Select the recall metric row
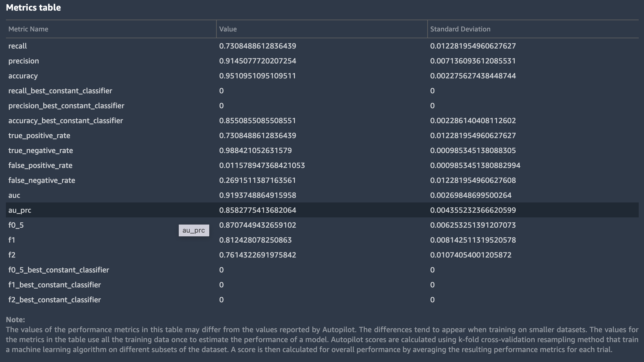This screenshot has width=644, height=362. point(18,46)
